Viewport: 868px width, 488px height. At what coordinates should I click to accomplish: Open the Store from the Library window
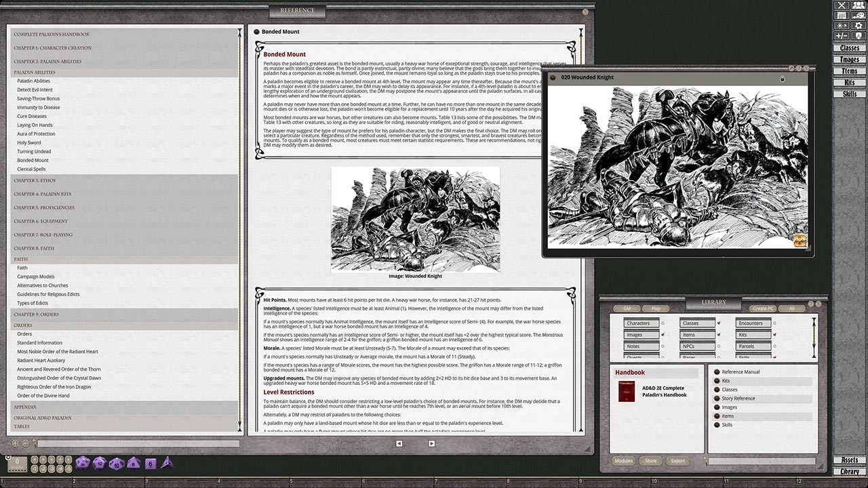click(650, 460)
